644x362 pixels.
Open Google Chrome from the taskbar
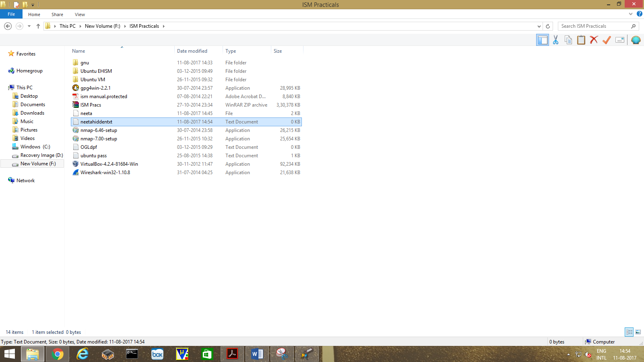coord(58,354)
